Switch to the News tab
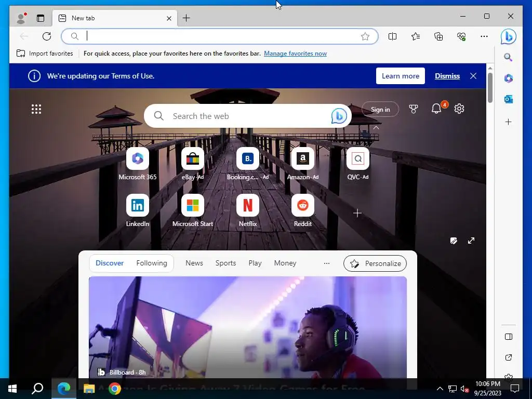Screen dimensions: 532x399 [194, 263]
